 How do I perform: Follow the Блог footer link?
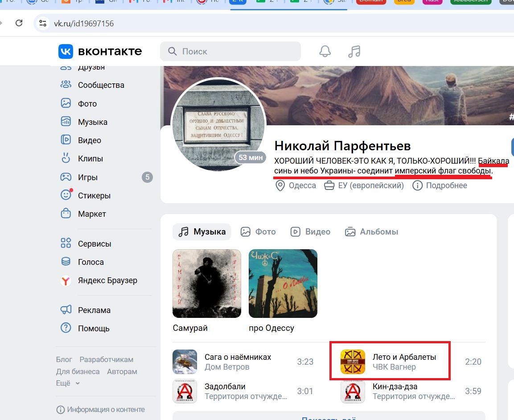[64, 360]
